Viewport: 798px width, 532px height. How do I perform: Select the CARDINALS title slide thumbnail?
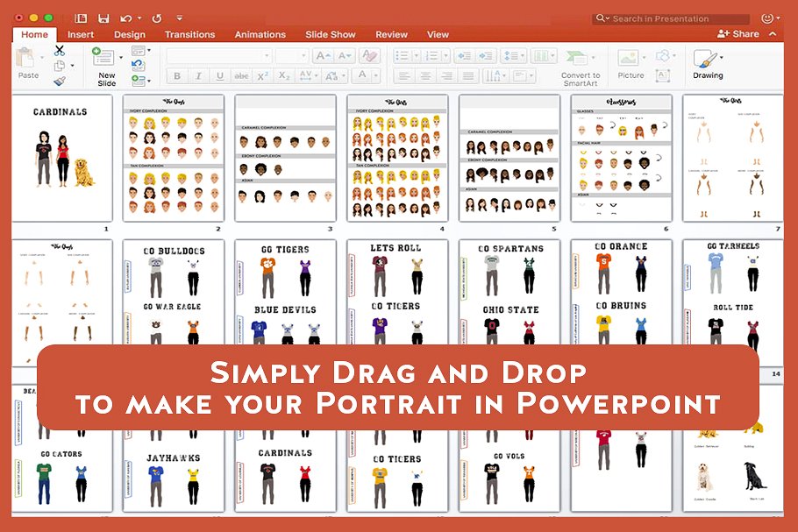point(61,158)
